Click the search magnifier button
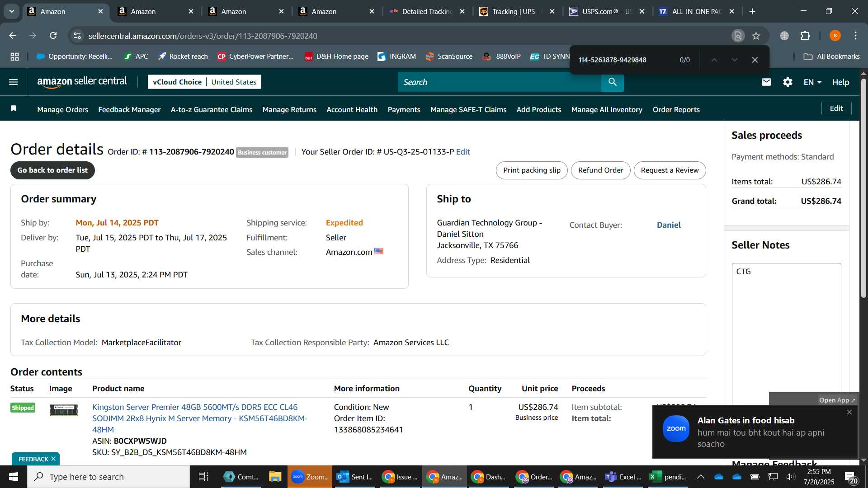The image size is (868, 488). (x=612, y=82)
